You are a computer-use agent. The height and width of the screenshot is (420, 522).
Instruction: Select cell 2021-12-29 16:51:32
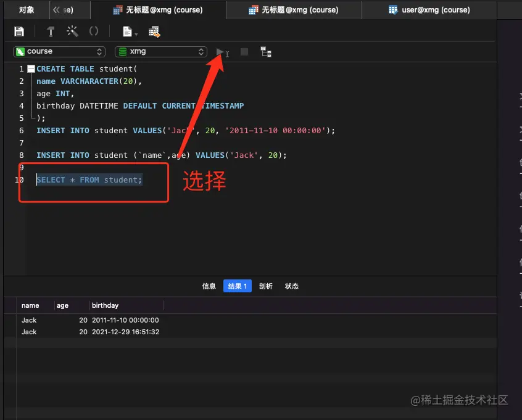tap(125, 332)
